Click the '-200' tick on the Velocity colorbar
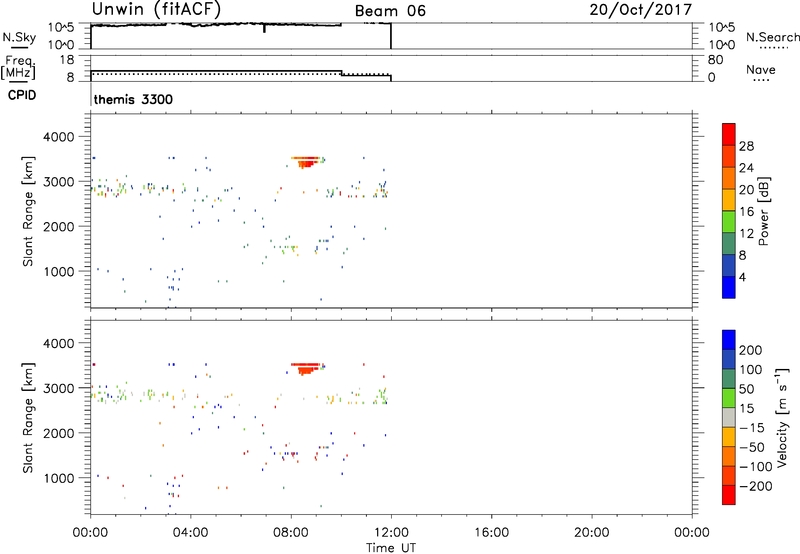 click(755, 486)
